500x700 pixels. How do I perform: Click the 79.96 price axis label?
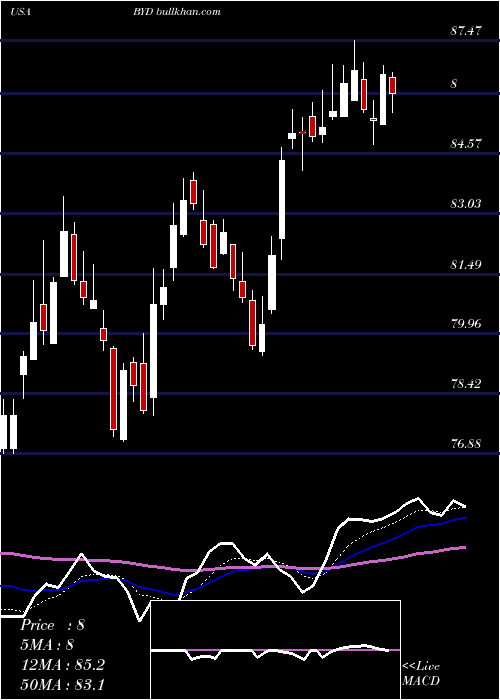tap(466, 323)
